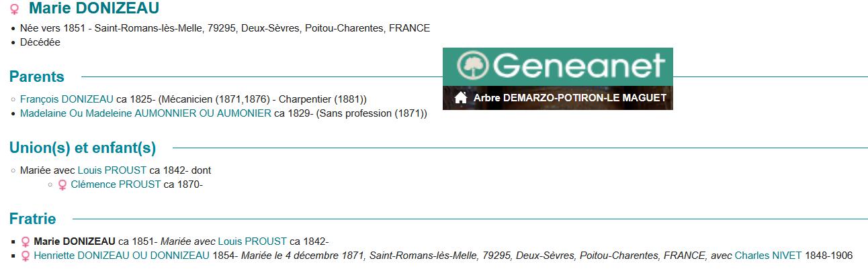Click the female icon before Henriette DONIZEAU
868x273 pixels.
26,256
